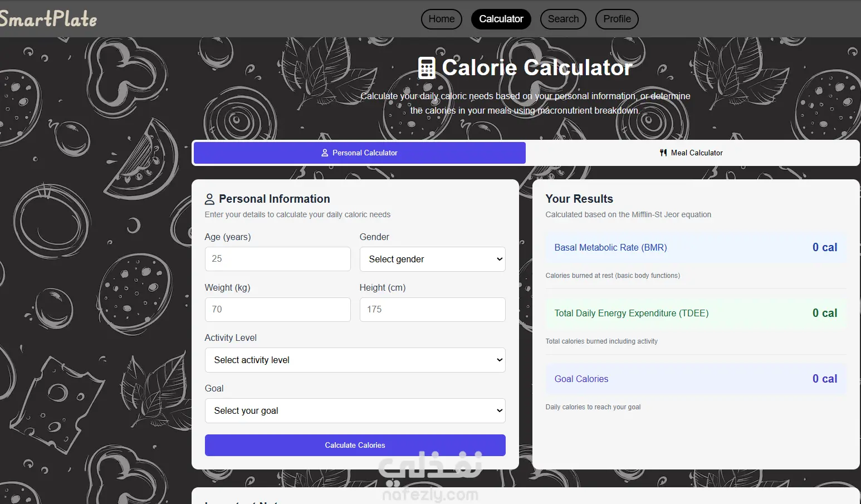Open the Search page
861x504 pixels.
[563, 19]
